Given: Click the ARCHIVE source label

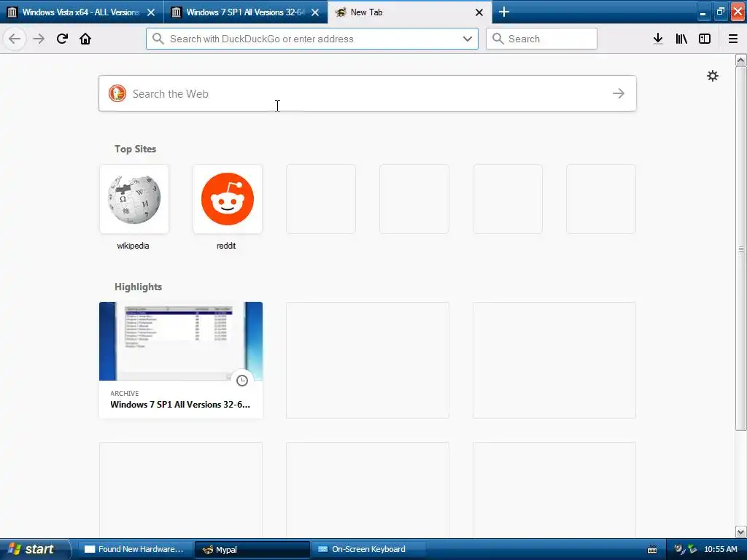Looking at the screenshot, I should pos(124,393).
